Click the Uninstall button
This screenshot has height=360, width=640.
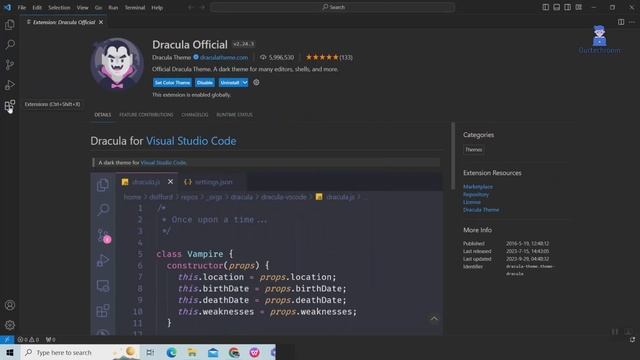(x=230, y=82)
